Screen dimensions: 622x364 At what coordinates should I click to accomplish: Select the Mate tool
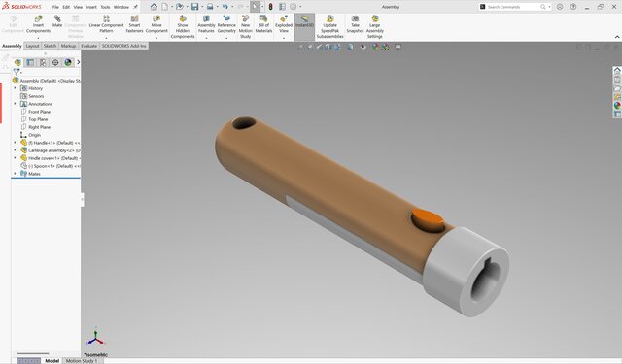57,21
